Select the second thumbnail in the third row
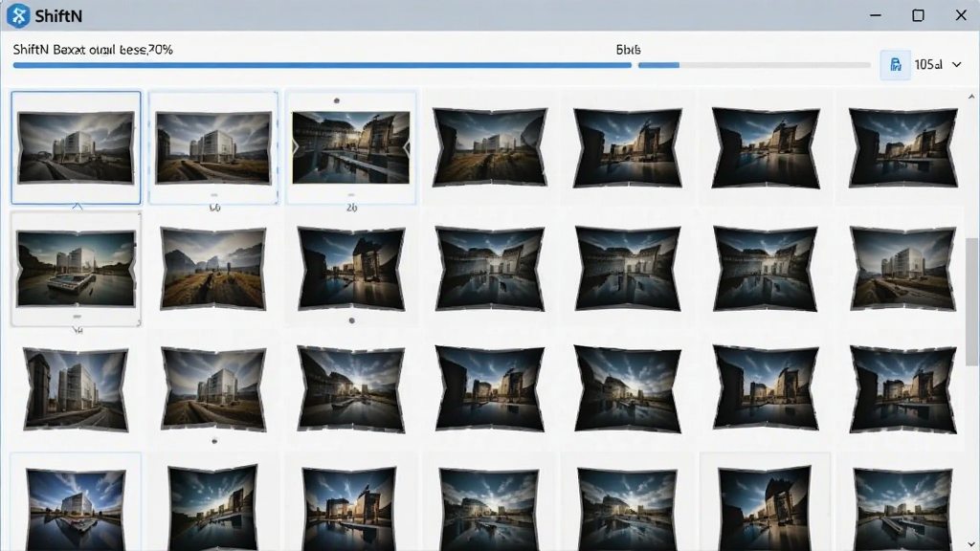980x551 pixels. (213, 389)
